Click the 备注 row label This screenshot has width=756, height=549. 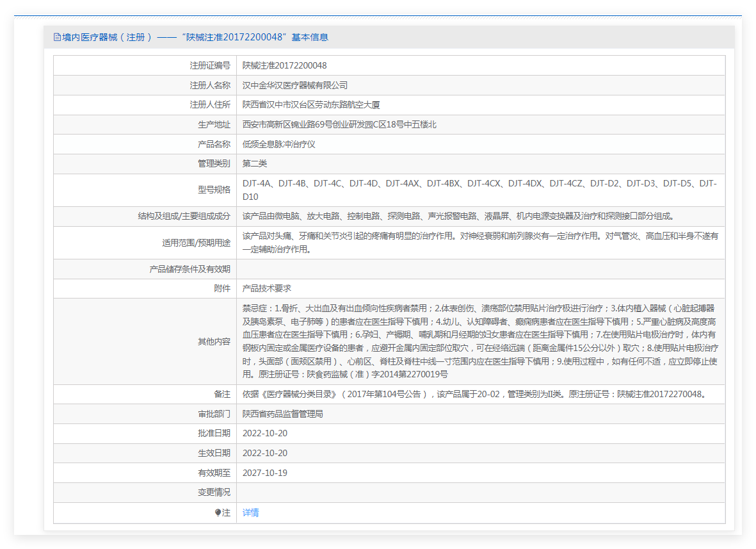coord(222,394)
